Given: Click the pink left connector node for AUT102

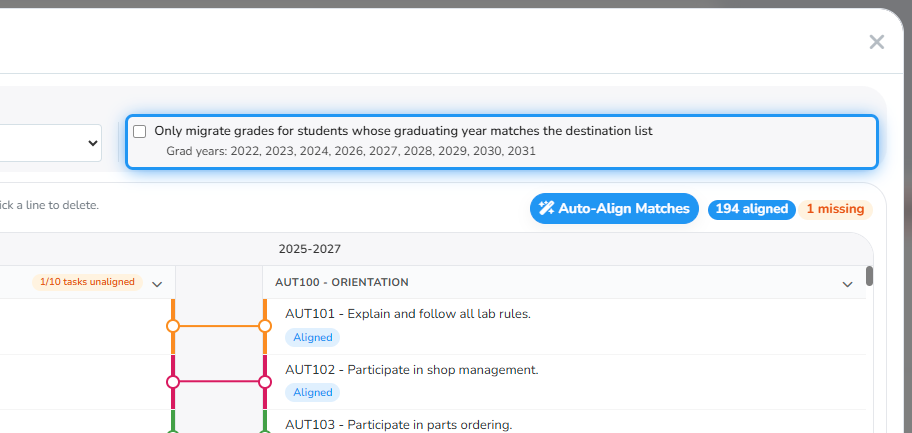Looking at the screenshot, I should [x=173, y=382].
